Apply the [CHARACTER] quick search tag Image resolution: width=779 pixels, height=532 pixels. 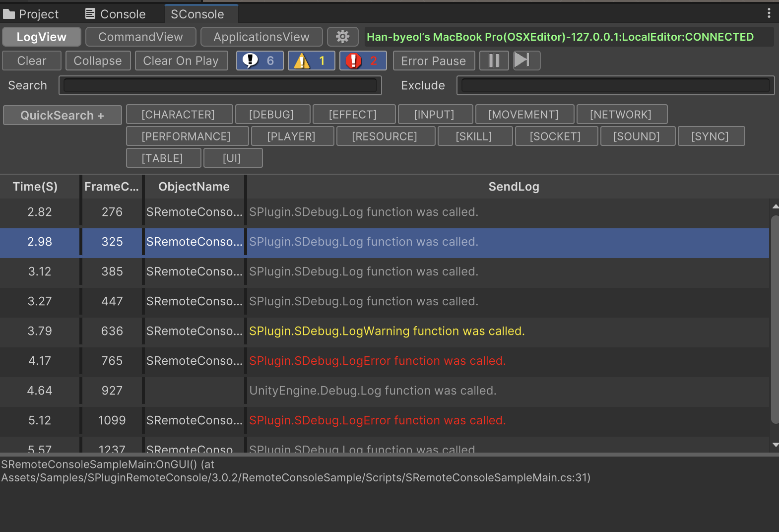pos(179,114)
